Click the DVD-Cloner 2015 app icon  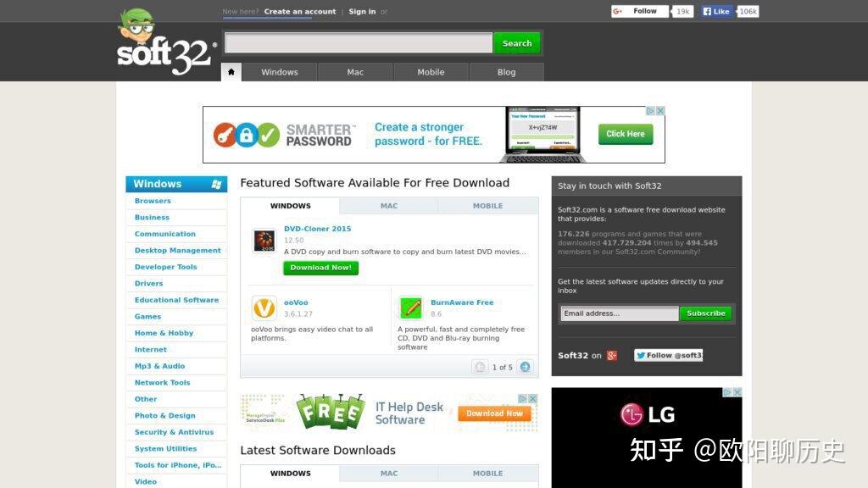(x=264, y=240)
